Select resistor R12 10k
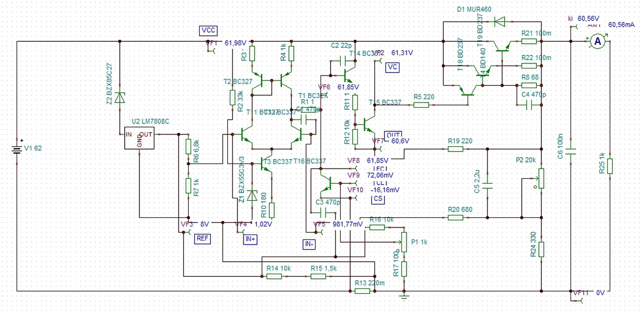 (x=355, y=136)
